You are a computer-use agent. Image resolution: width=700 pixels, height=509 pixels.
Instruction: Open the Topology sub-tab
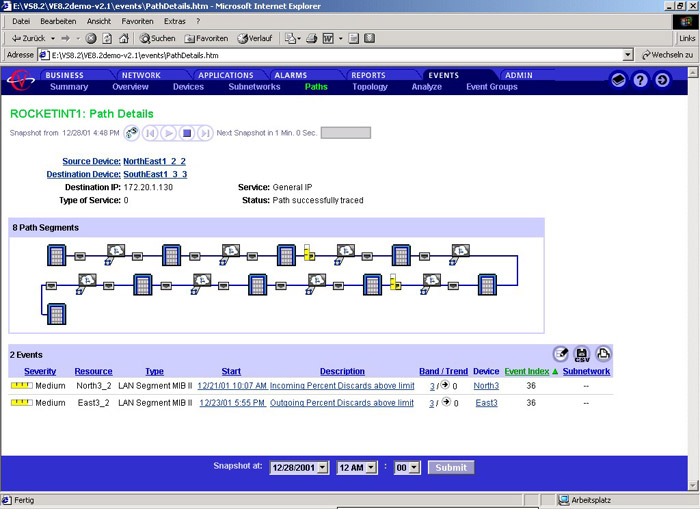[369, 87]
